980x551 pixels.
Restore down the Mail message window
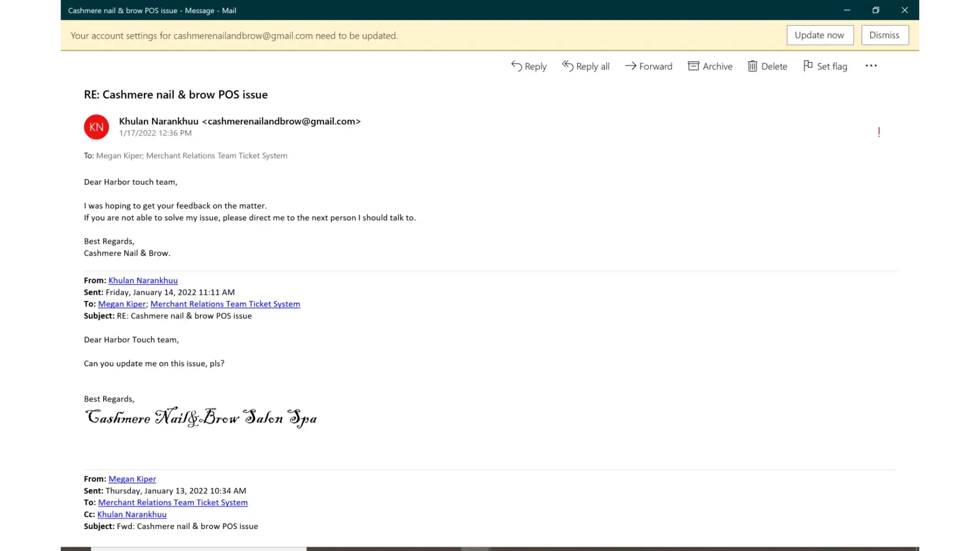pyautogui.click(x=875, y=10)
